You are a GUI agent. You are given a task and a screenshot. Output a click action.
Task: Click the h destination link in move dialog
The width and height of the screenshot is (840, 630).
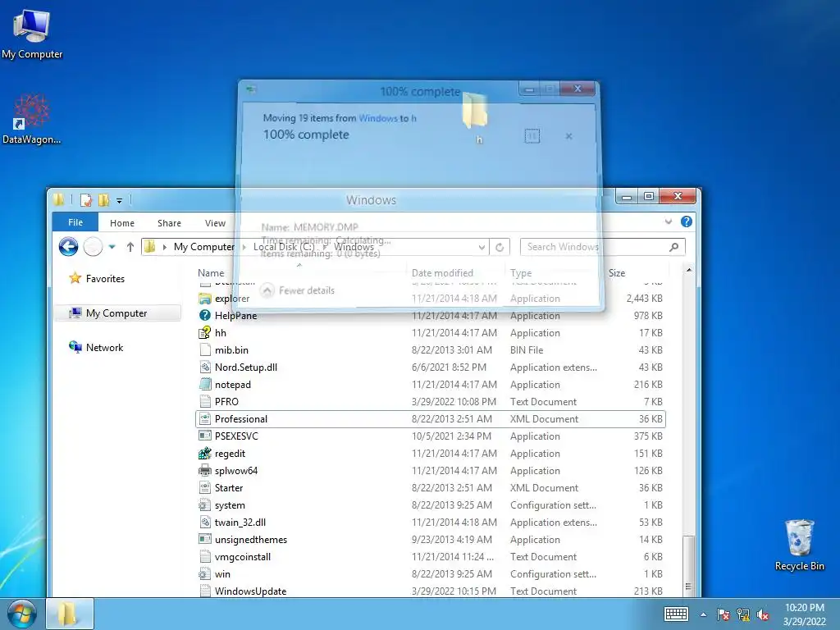[x=413, y=118]
